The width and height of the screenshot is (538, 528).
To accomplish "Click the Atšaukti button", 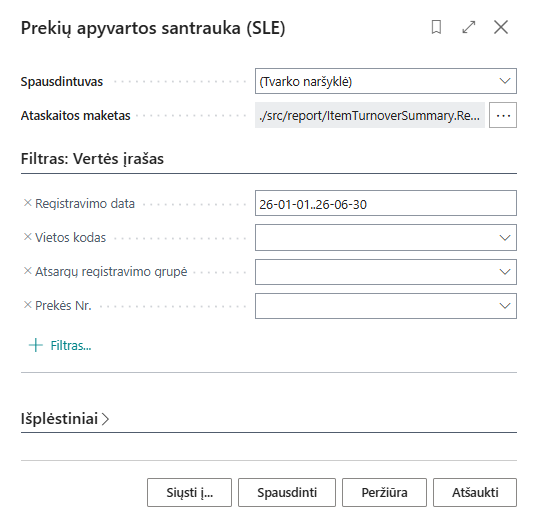I will (x=475, y=493).
